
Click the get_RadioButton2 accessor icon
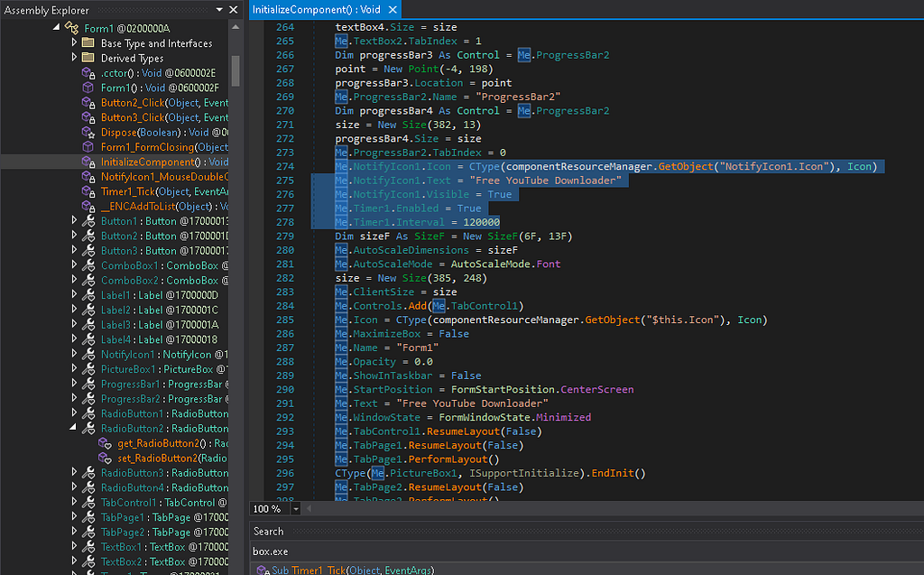pos(105,443)
